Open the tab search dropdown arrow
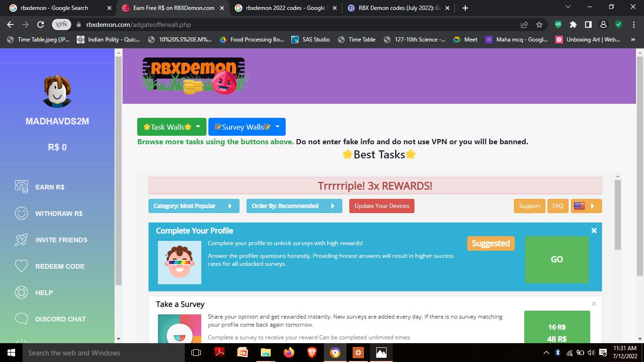Image resolution: width=644 pixels, height=362 pixels. pyautogui.click(x=568, y=7)
